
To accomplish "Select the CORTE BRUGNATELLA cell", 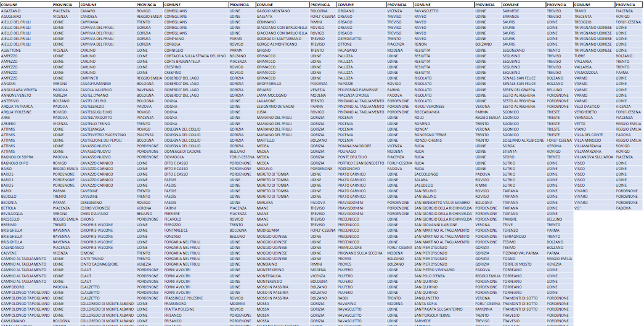I will [183, 62].
